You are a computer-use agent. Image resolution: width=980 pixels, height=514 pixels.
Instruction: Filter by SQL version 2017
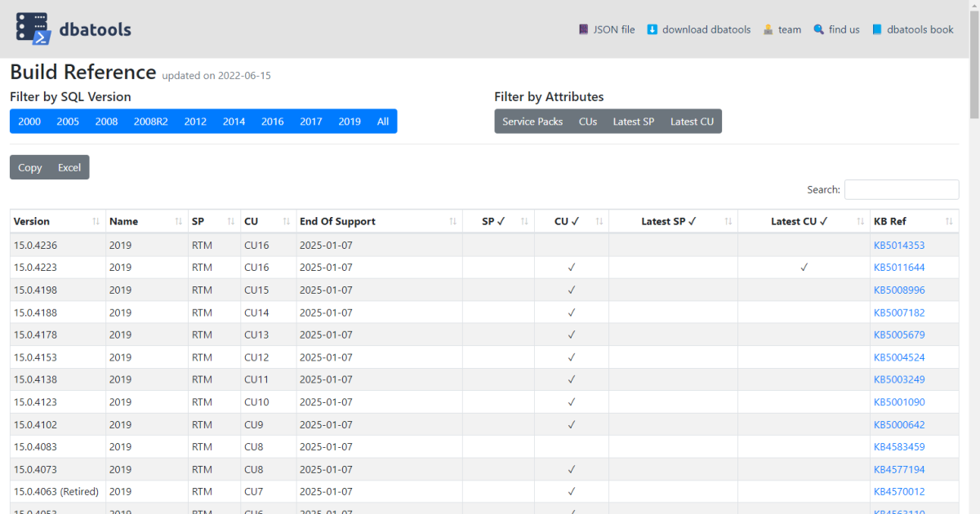[x=311, y=122]
